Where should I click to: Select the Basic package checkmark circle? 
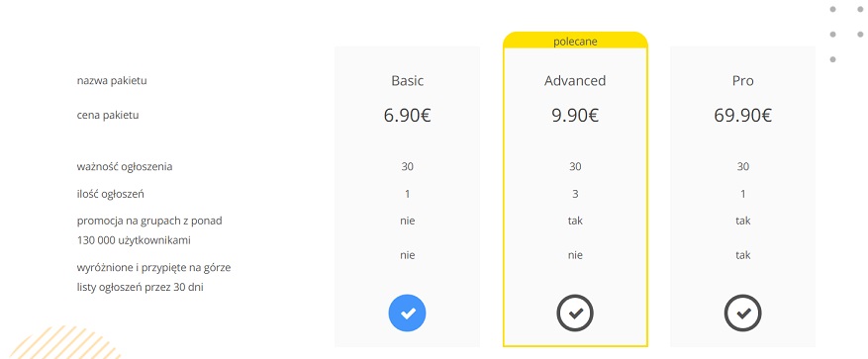[x=407, y=314]
